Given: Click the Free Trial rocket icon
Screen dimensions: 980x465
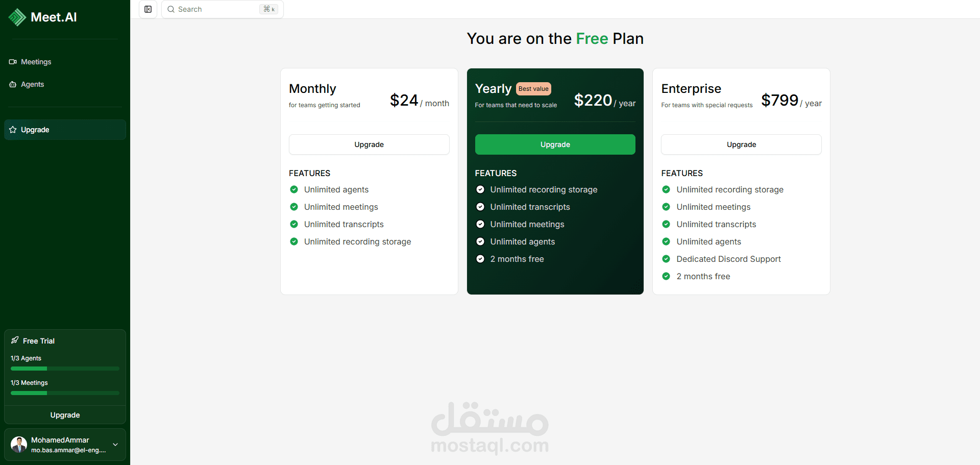Looking at the screenshot, I should point(15,340).
